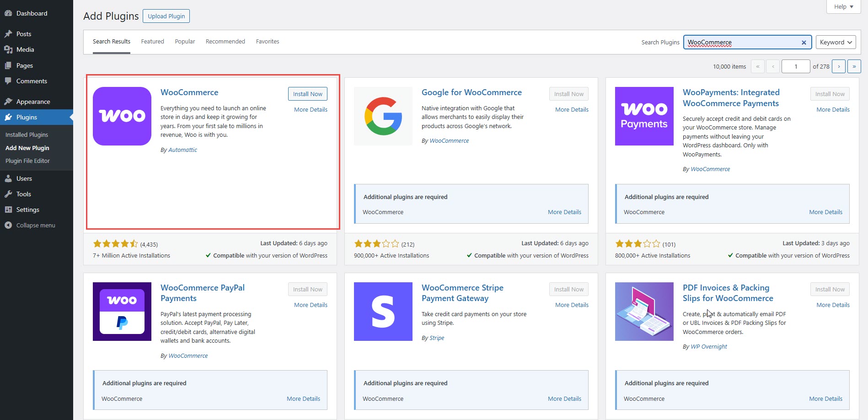Viewport: 868px width, 420px height.
Task: Go to next page of plugin results
Action: [x=838, y=66]
